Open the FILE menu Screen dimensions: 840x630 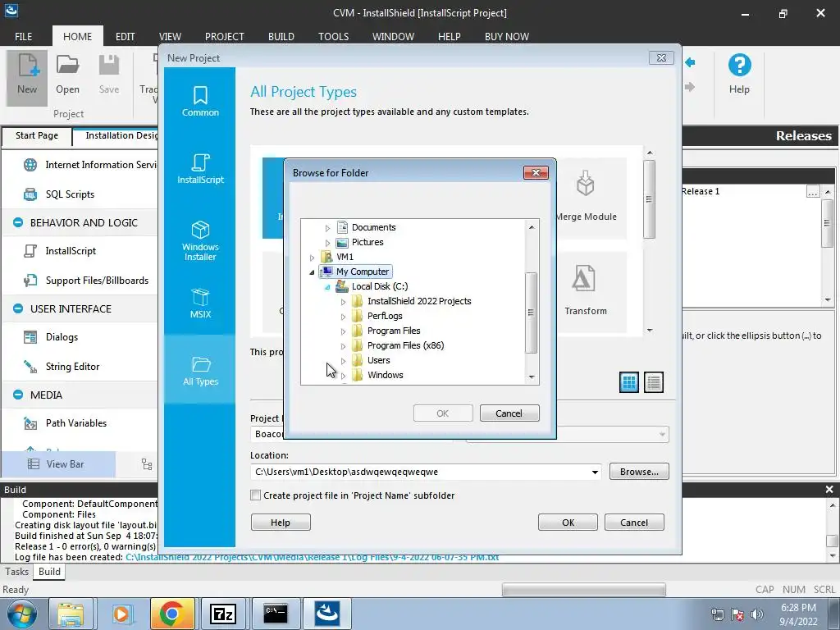[x=24, y=36]
